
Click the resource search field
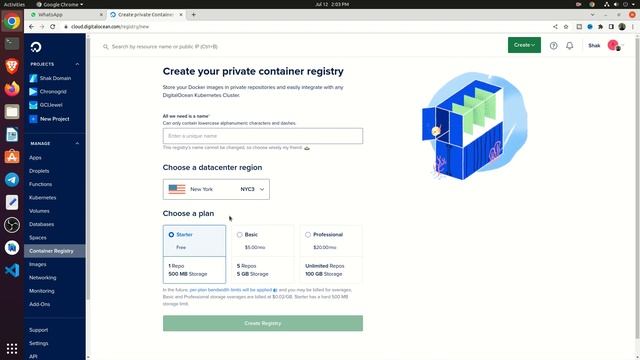(x=164, y=47)
